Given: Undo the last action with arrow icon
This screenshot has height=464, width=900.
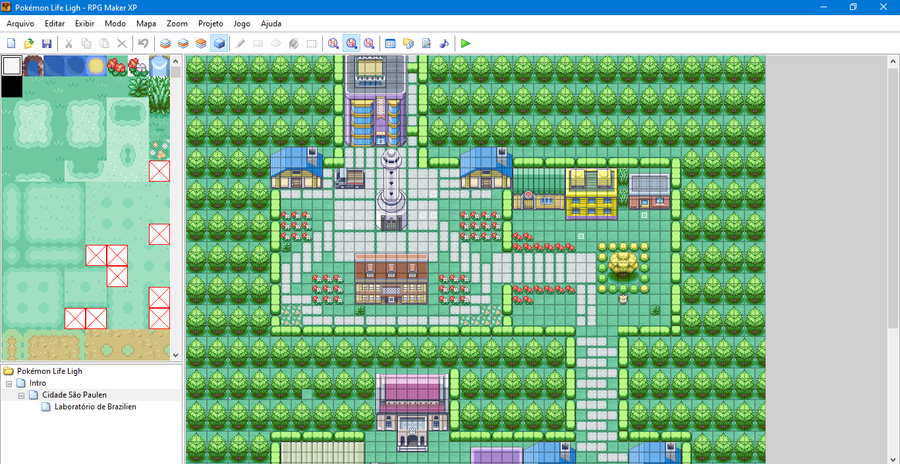Looking at the screenshot, I should coord(143,43).
